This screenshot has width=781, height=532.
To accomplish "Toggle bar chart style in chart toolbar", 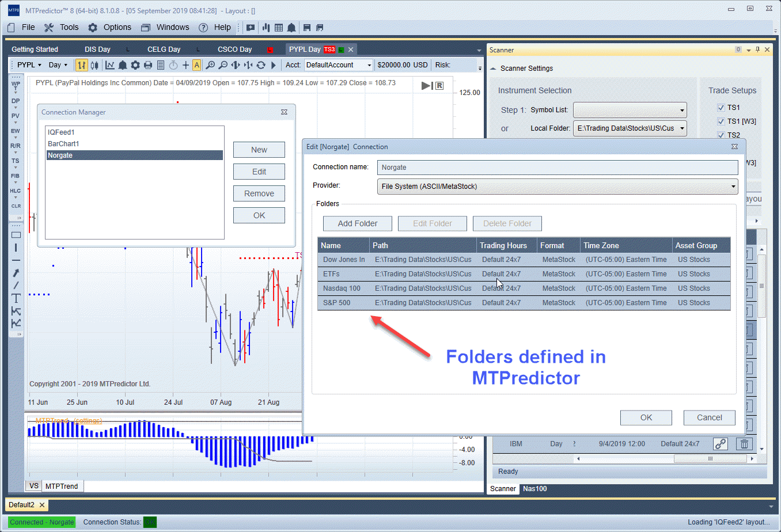I will [82, 65].
